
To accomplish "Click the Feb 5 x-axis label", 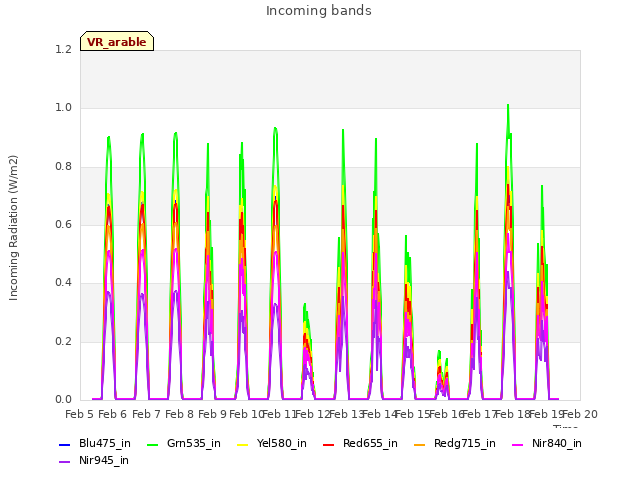I will click(x=80, y=414).
